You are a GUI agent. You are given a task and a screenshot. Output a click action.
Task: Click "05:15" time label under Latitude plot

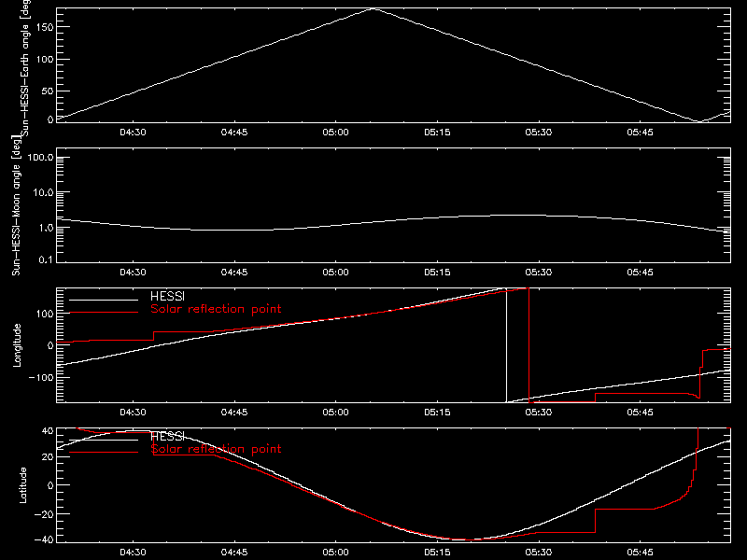pos(437,553)
